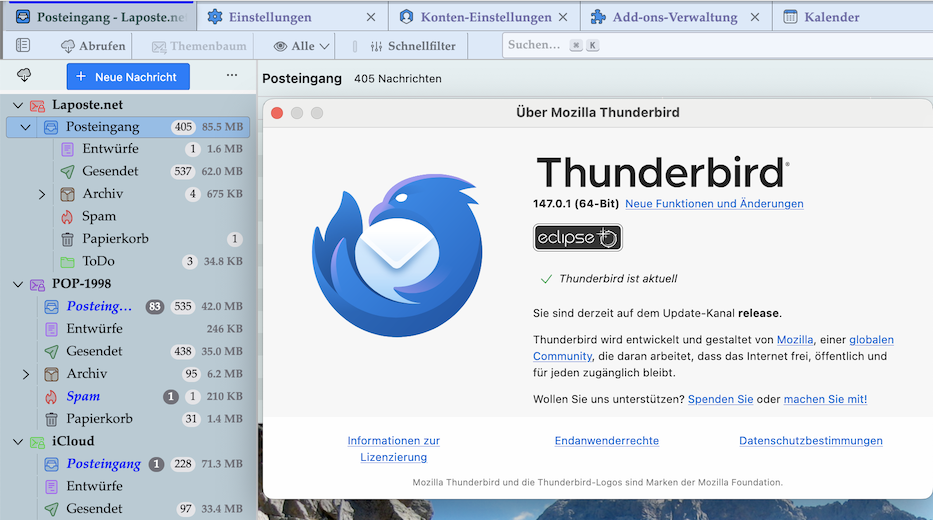
Task: Click the POP-1998 Papierkorb trash icon
Action: pyautogui.click(x=52, y=419)
